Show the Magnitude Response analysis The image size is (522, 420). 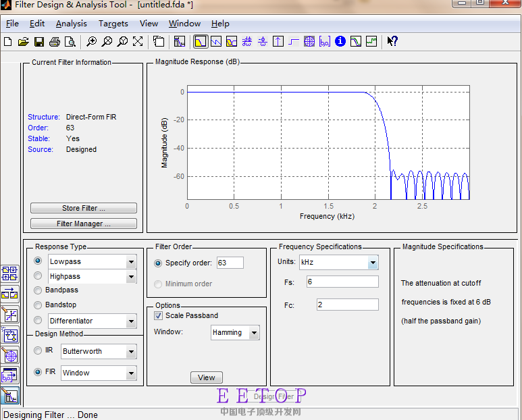[201, 42]
